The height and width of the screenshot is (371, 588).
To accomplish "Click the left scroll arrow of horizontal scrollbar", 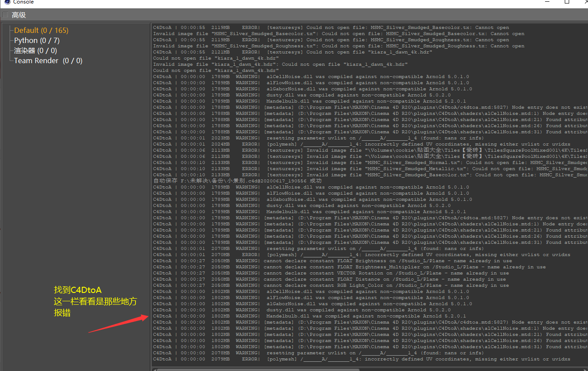I will 154,369.
